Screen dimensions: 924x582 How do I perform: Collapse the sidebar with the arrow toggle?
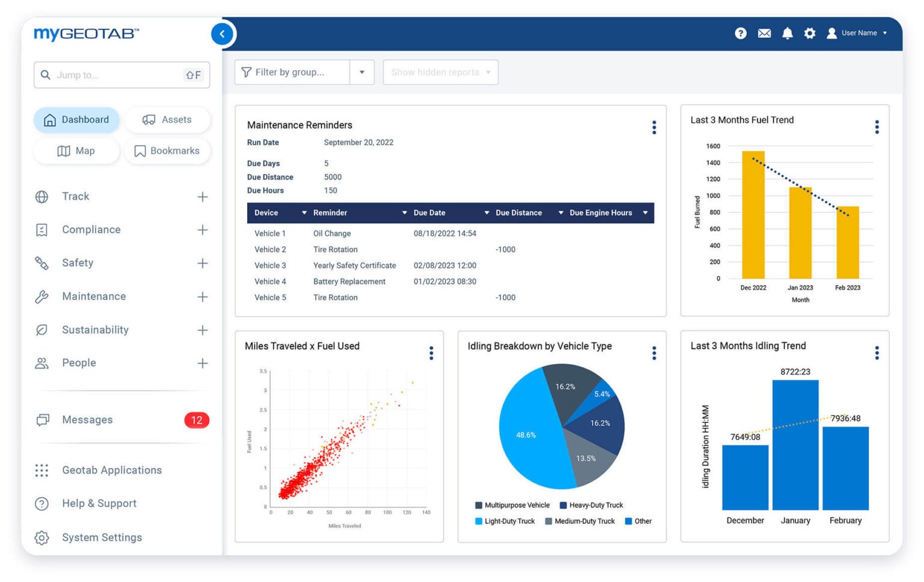[x=222, y=34]
